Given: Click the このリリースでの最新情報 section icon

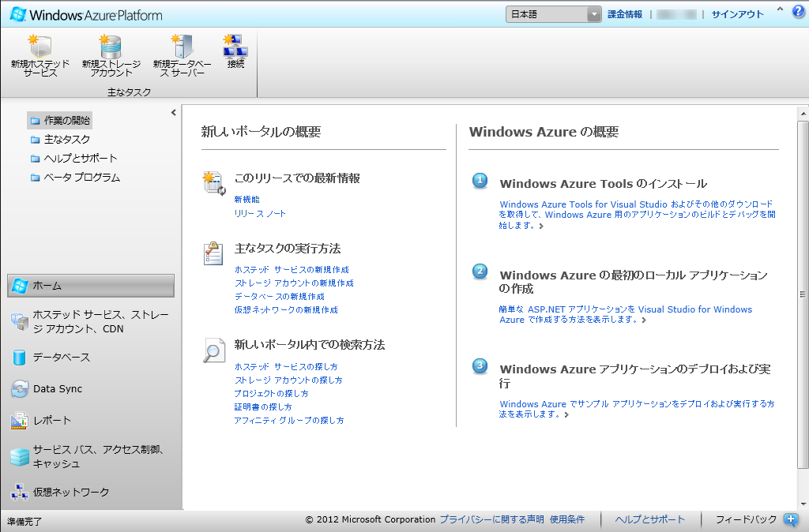Looking at the screenshot, I should [213, 184].
